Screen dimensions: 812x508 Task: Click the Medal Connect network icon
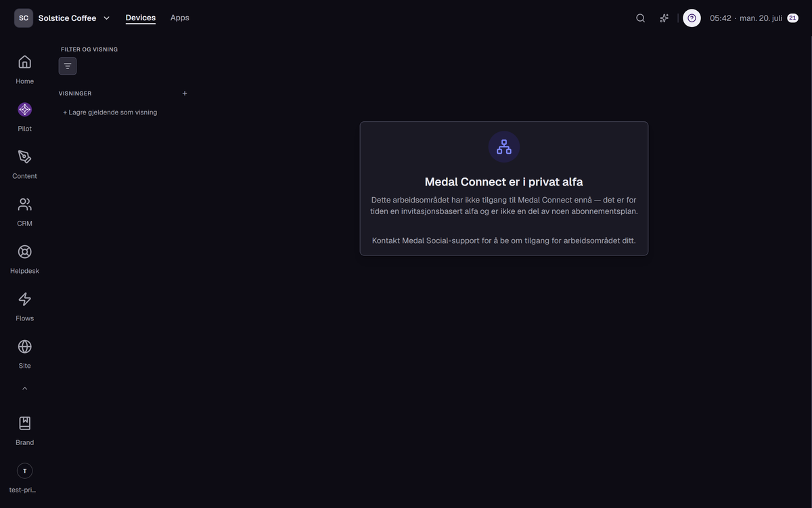(x=504, y=146)
